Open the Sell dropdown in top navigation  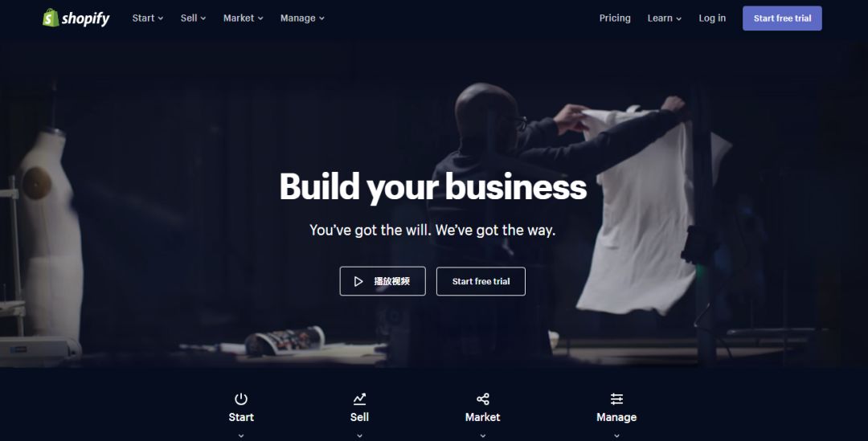193,18
